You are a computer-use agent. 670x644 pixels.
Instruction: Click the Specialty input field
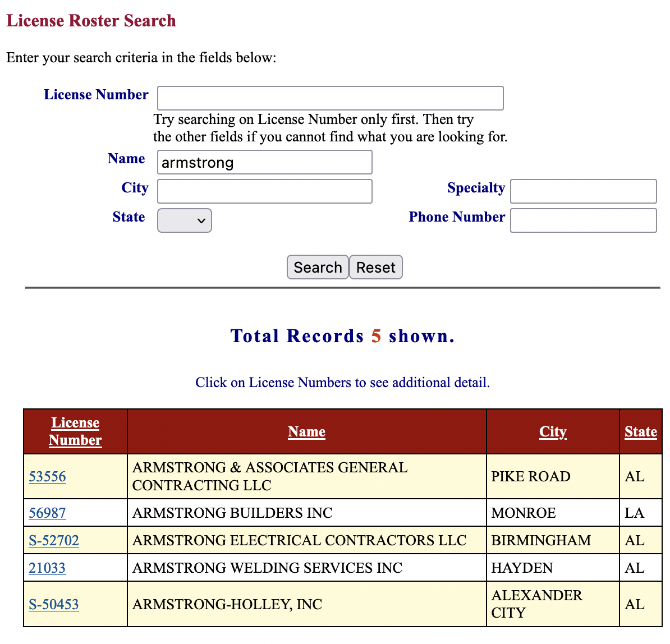[x=583, y=191]
